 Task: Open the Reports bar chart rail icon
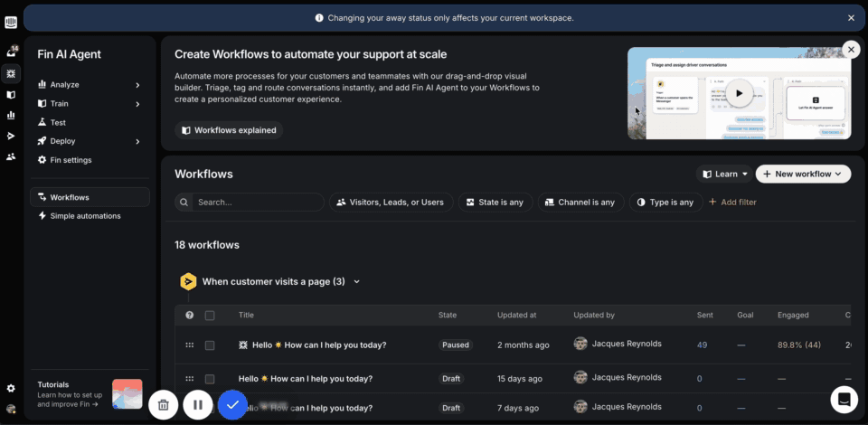tap(11, 115)
